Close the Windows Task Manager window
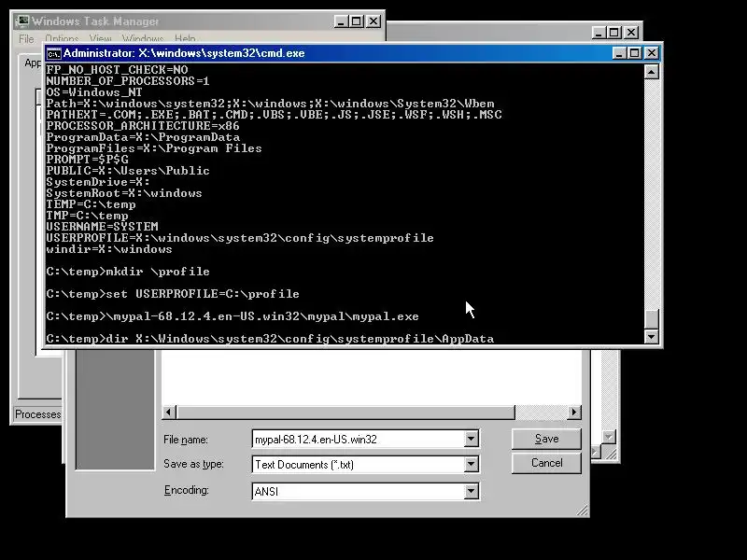Viewport: 747px width, 560px height. (x=373, y=21)
